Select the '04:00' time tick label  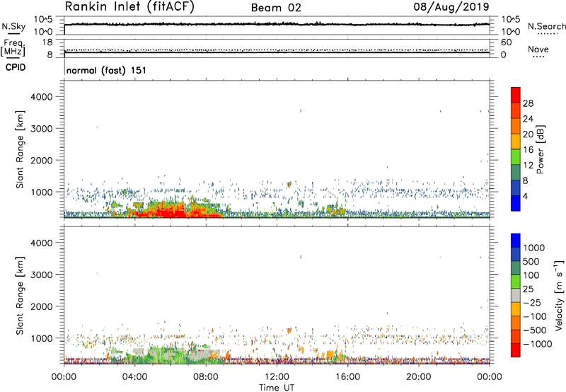coord(134,377)
